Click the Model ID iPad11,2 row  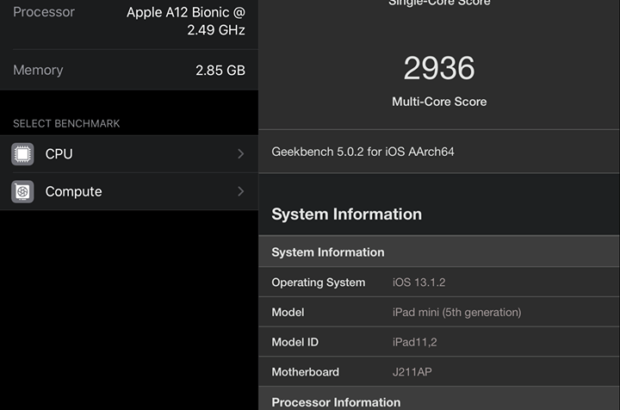click(x=439, y=342)
